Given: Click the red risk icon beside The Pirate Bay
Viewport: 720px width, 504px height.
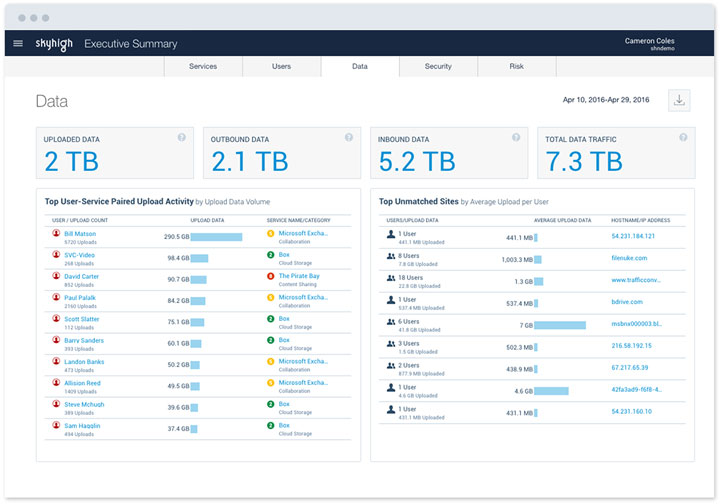Looking at the screenshot, I should click(x=271, y=276).
